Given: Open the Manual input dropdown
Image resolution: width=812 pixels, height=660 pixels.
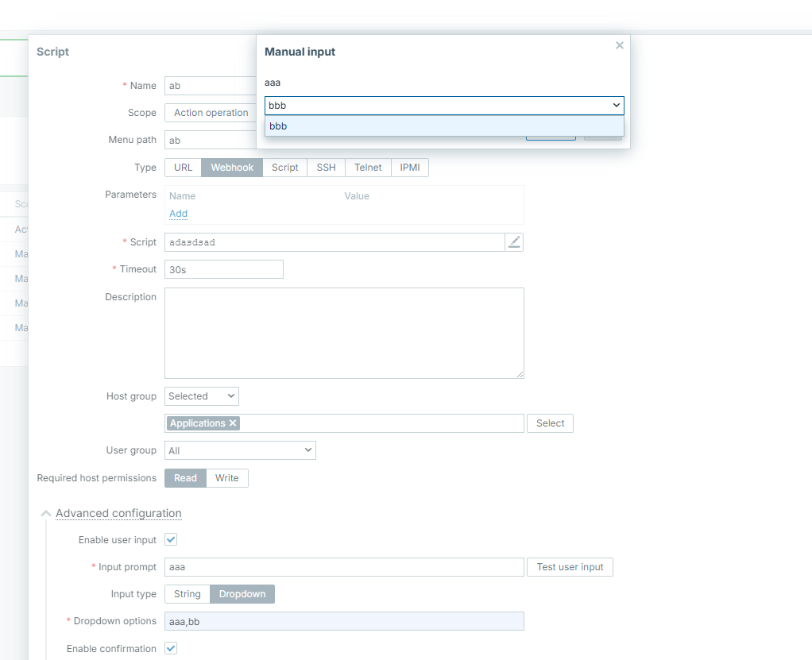Looking at the screenshot, I should coord(444,105).
